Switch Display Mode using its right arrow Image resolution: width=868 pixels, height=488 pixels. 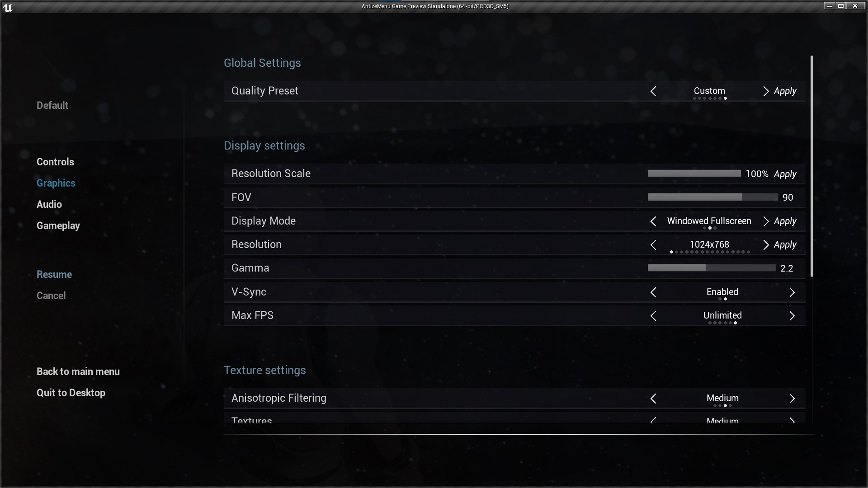click(765, 221)
